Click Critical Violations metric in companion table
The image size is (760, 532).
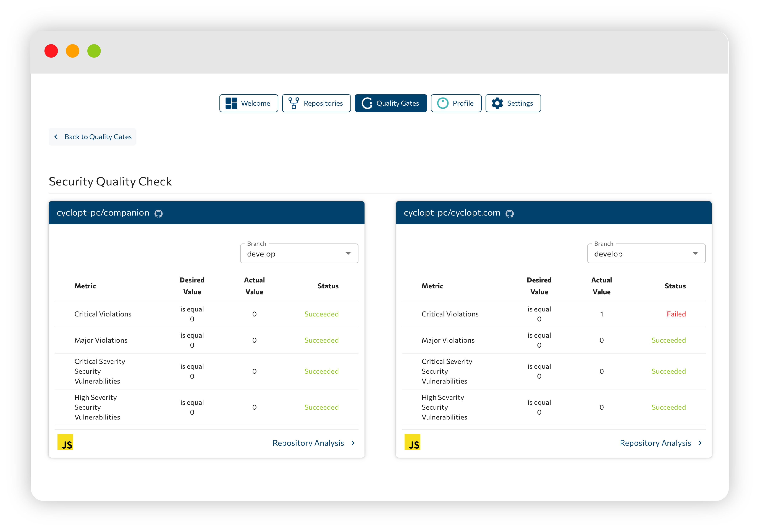pos(103,314)
